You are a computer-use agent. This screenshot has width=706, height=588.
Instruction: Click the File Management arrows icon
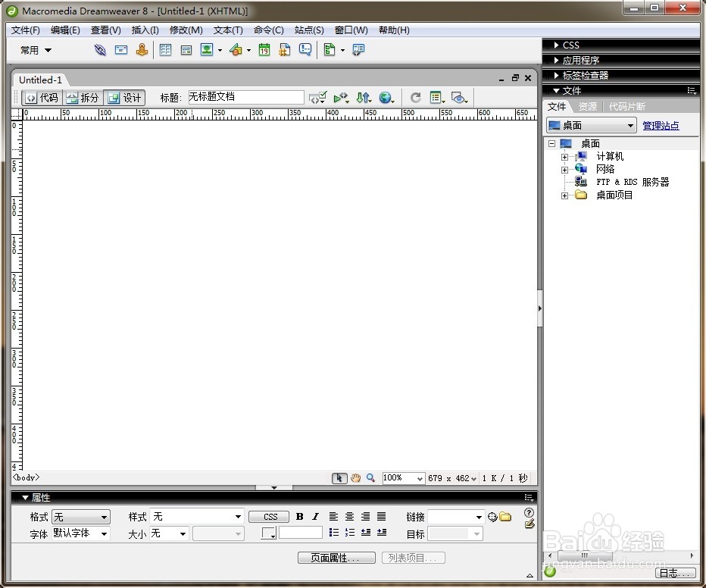click(364, 98)
